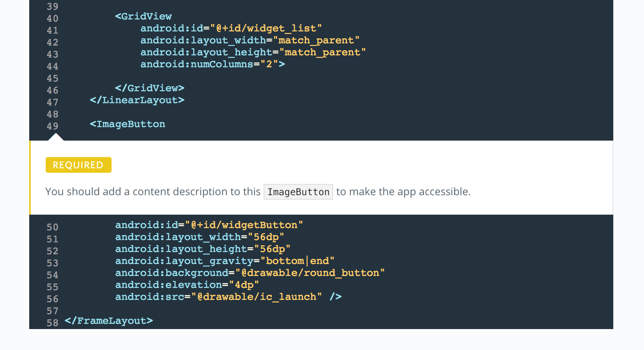Click the numColumns attribute on line 44
The height and width of the screenshot is (350, 644).
tap(197, 64)
